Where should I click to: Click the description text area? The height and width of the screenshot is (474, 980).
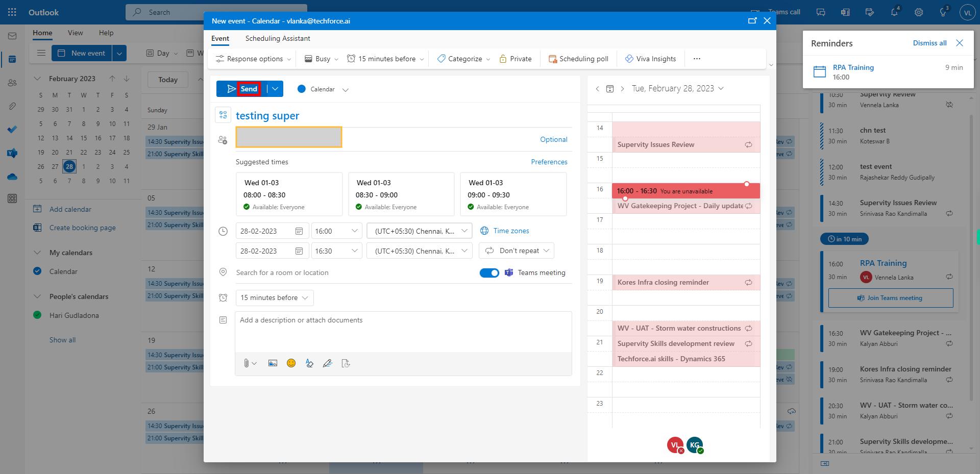pos(403,332)
